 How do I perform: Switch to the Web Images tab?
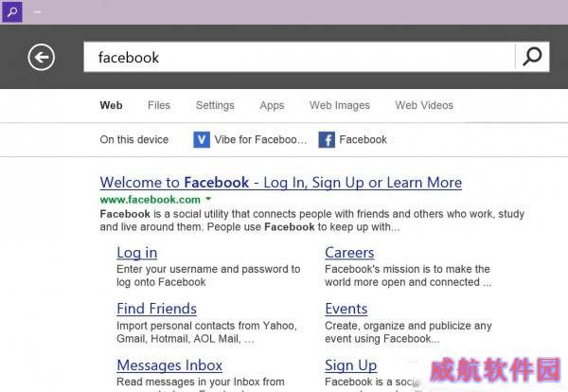click(x=340, y=105)
